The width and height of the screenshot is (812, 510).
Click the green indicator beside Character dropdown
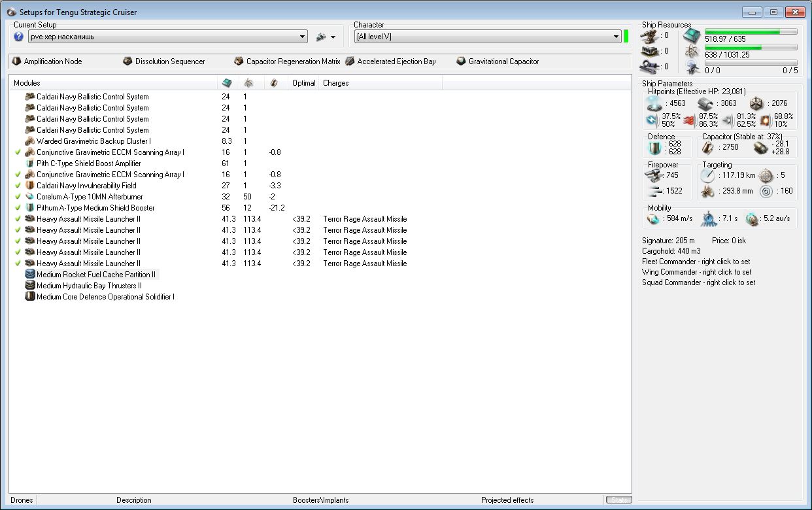click(626, 37)
